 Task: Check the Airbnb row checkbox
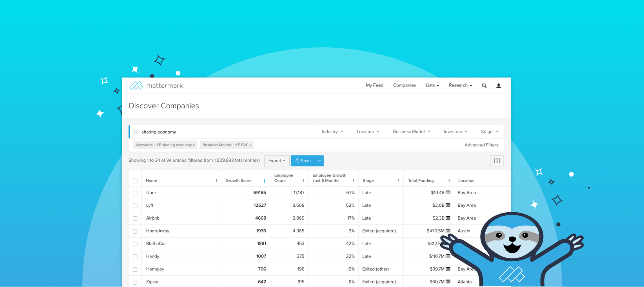(x=135, y=218)
